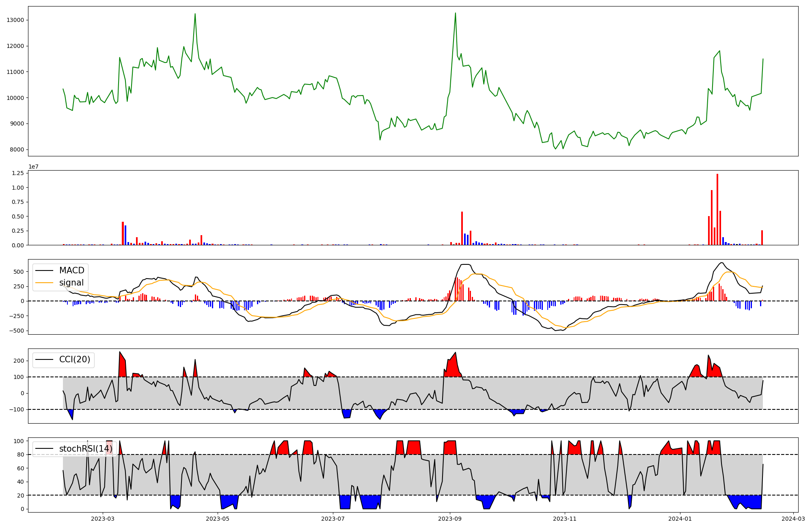Click the 13000 price axis label
This screenshot has height=528, width=812.
click(15, 20)
